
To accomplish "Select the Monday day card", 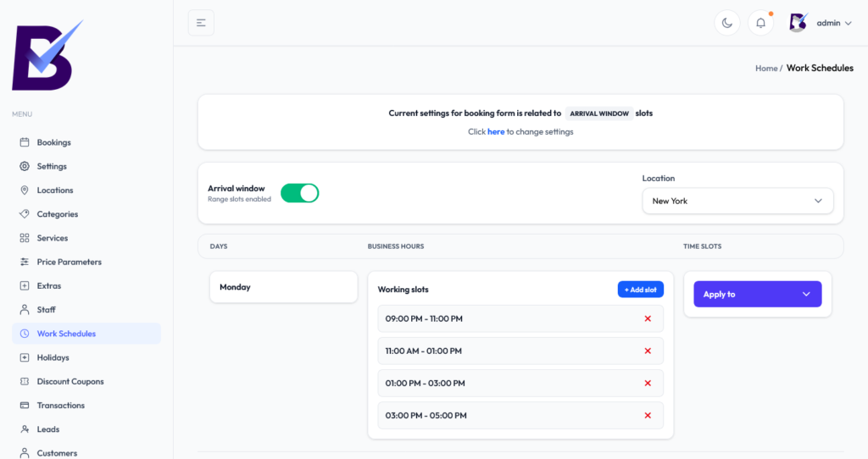I will (283, 287).
